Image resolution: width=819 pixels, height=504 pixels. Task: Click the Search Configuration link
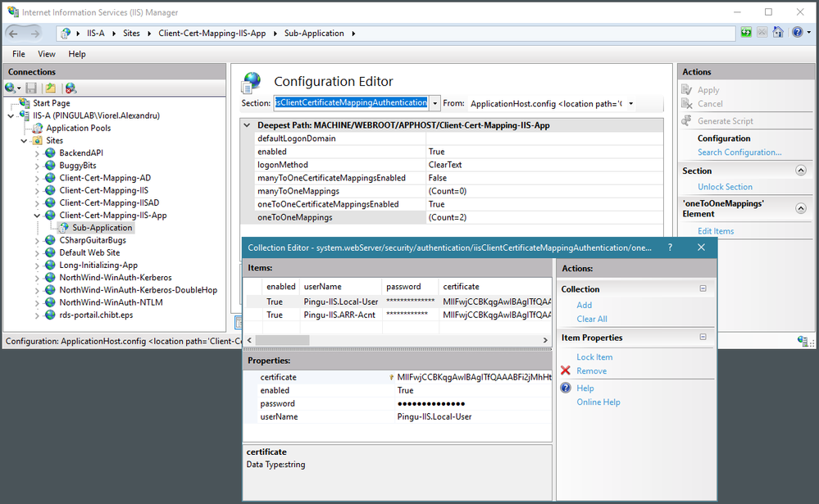click(739, 152)
